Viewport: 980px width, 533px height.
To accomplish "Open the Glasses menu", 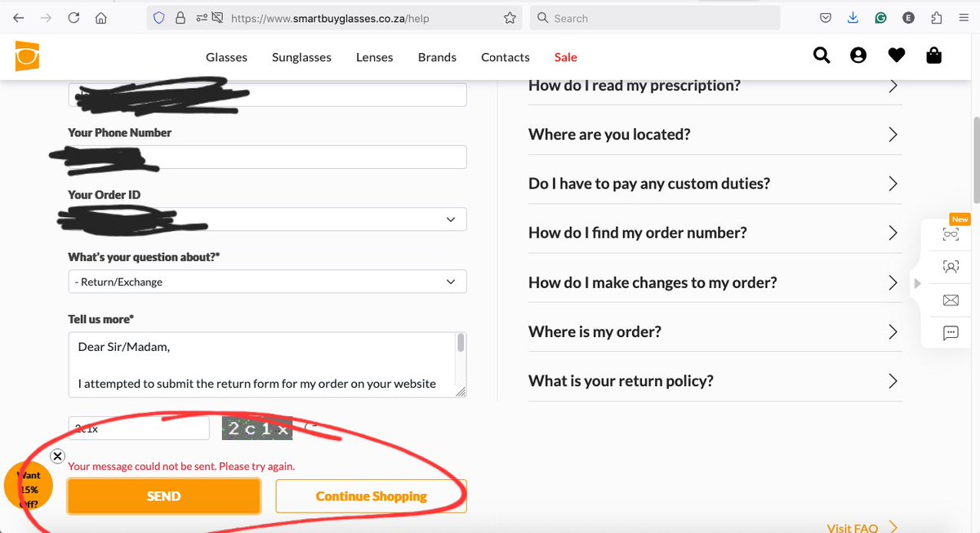I will click(x=226, y=57).
